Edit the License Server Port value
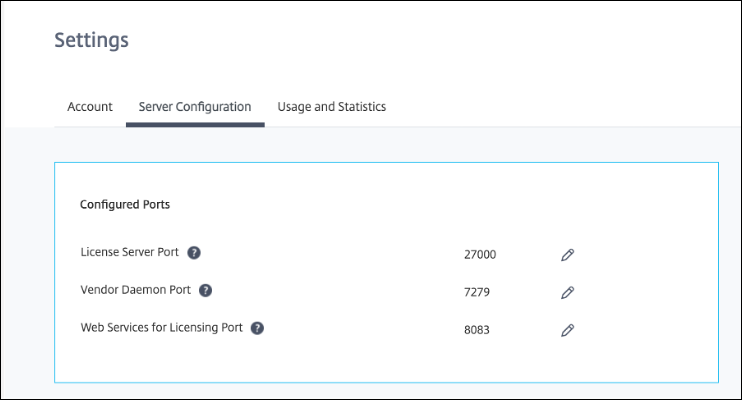The image size is (742, 400). (567, 255)
